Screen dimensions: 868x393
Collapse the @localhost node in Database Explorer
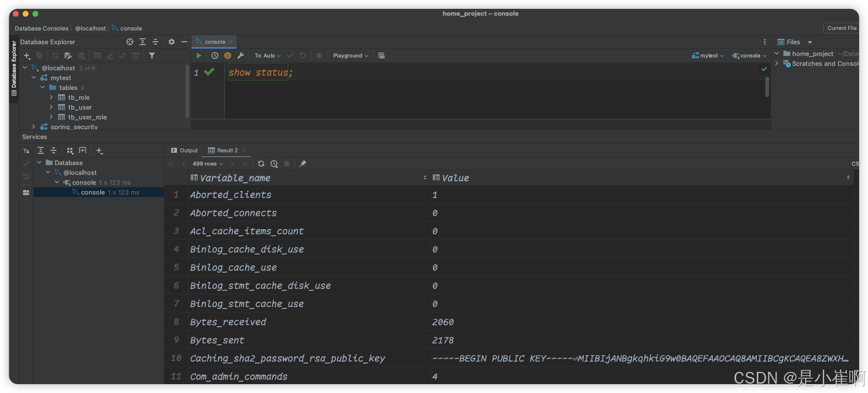point(25,68)
